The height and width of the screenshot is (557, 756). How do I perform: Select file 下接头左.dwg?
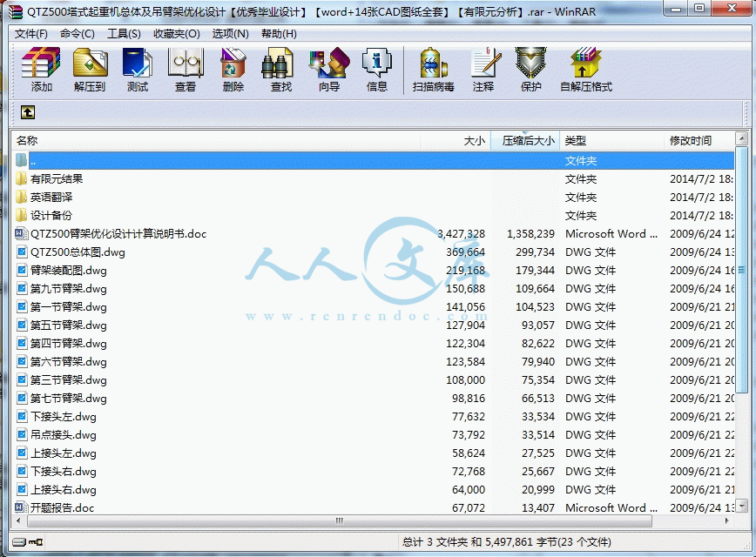click(64, 417)
